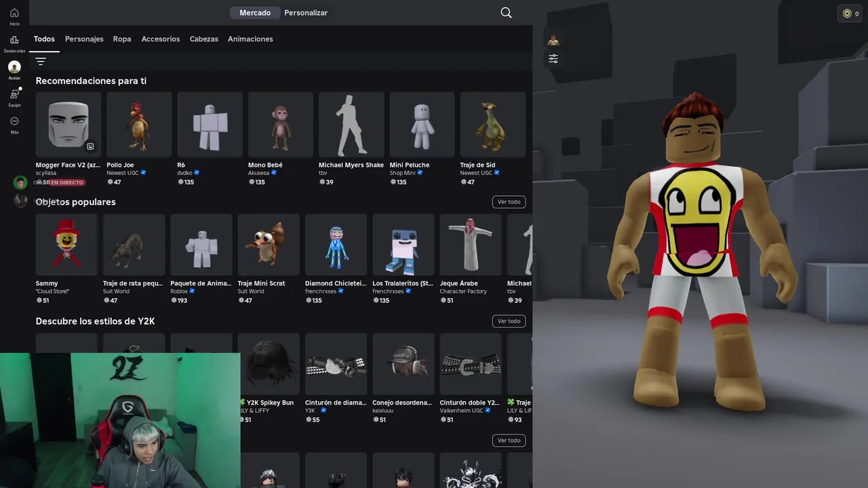Click the Valkenheim UGC creator name
868x488 pixels.
(462, 411)
